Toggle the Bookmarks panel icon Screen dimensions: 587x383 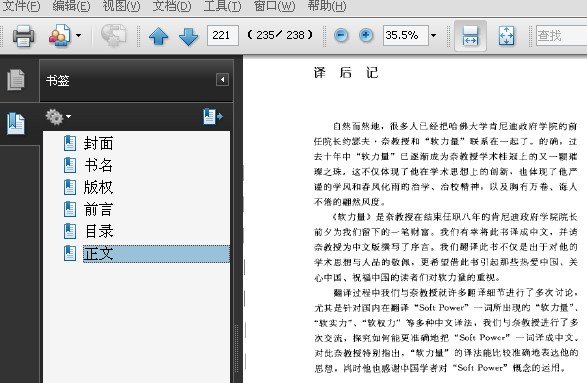[16, 123]
